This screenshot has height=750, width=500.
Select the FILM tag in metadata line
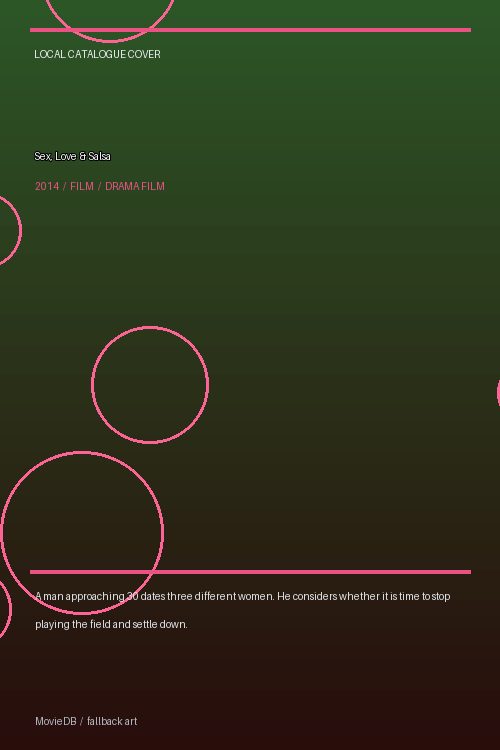pos(82,187)
